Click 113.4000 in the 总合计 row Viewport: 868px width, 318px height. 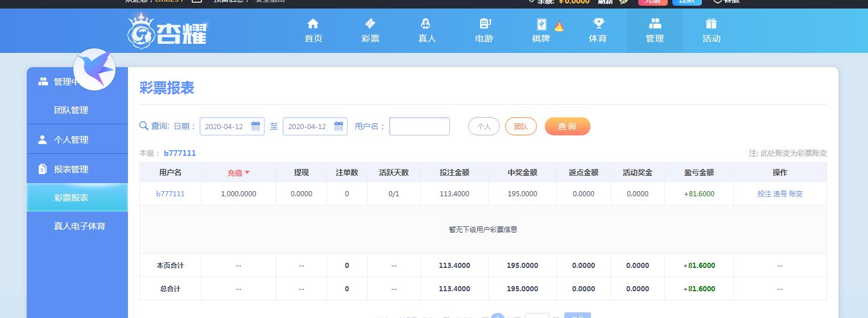454,289
